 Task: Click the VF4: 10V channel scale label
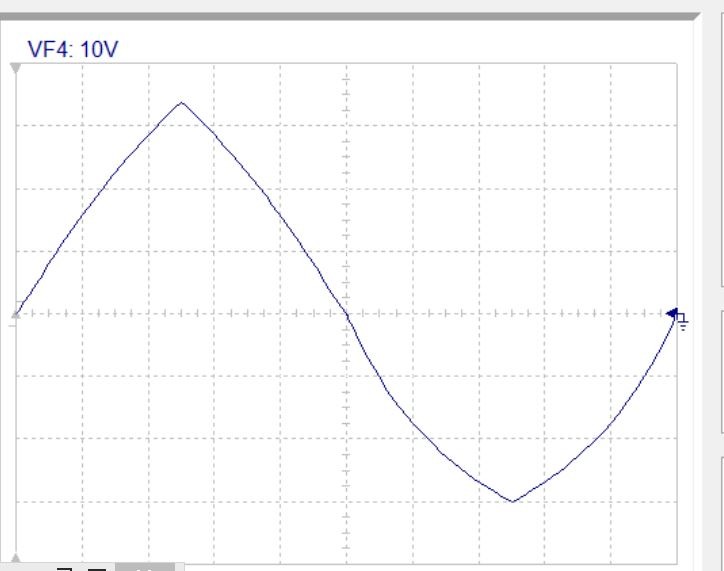tap(72, 49)
